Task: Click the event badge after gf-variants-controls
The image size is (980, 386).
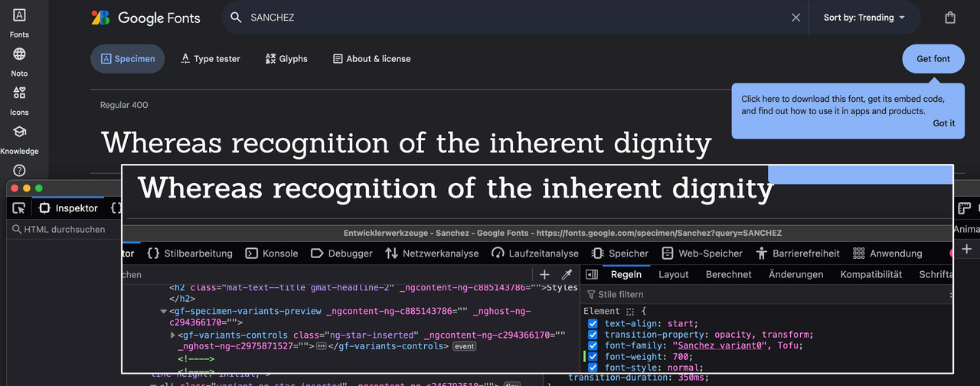Action: coord(464,346)
